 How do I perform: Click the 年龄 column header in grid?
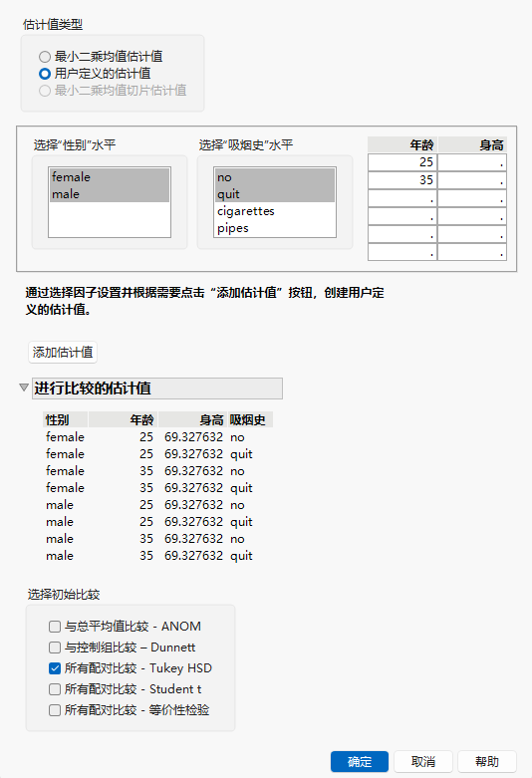(402, 144)
